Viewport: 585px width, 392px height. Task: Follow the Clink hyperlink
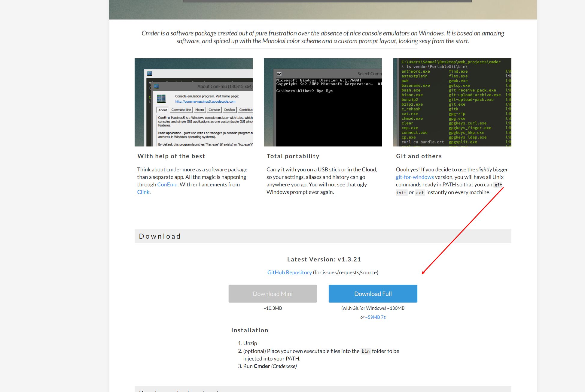click(x=143, y=192)
